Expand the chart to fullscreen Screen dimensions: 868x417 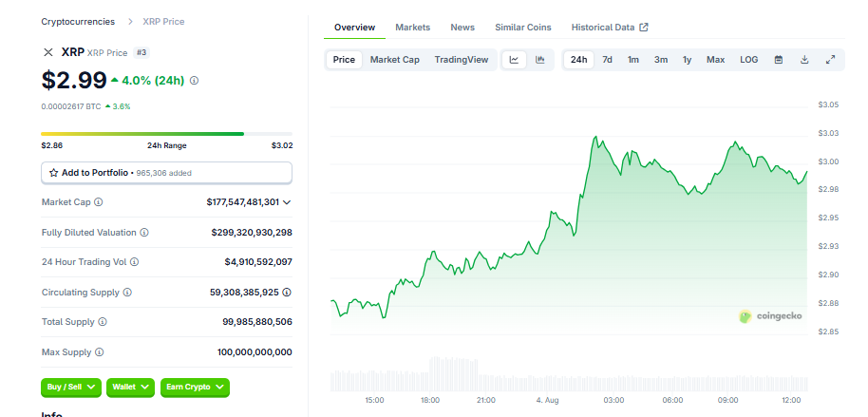click(830, 60)
